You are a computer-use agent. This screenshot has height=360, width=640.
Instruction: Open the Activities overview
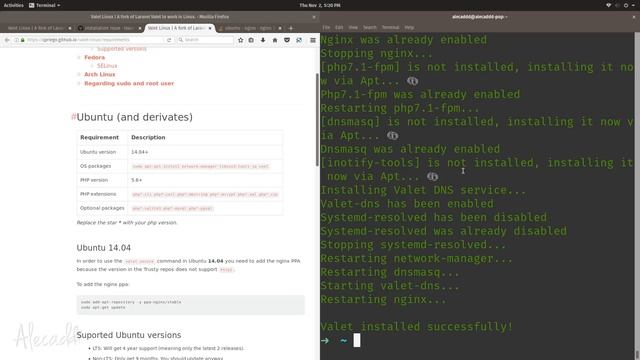tap(13, 5)
